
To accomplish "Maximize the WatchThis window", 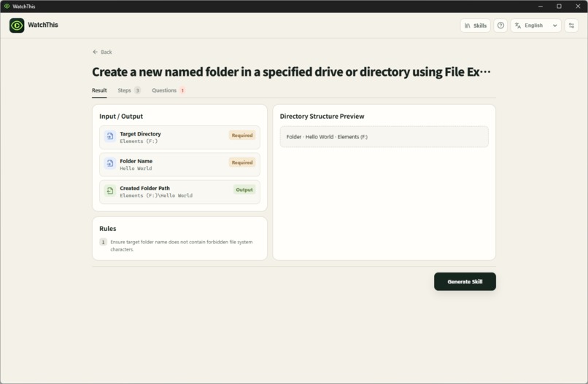I will tap(559, 7).
